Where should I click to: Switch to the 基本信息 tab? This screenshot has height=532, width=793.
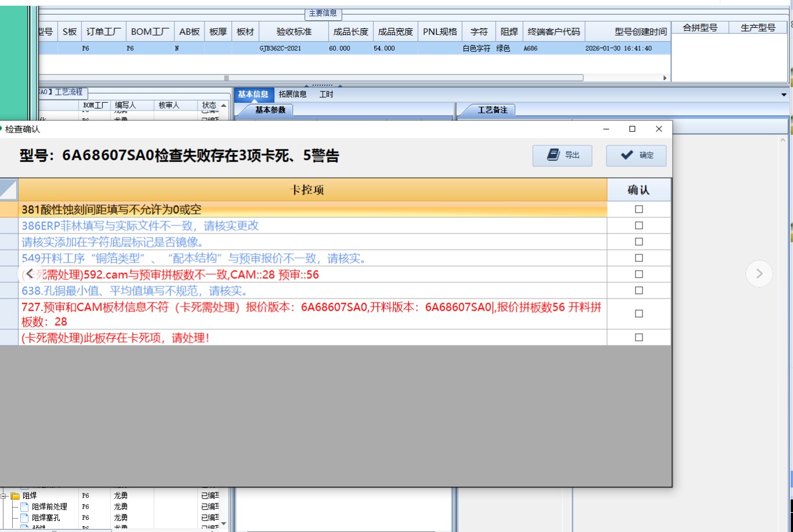tap(253, 94)
